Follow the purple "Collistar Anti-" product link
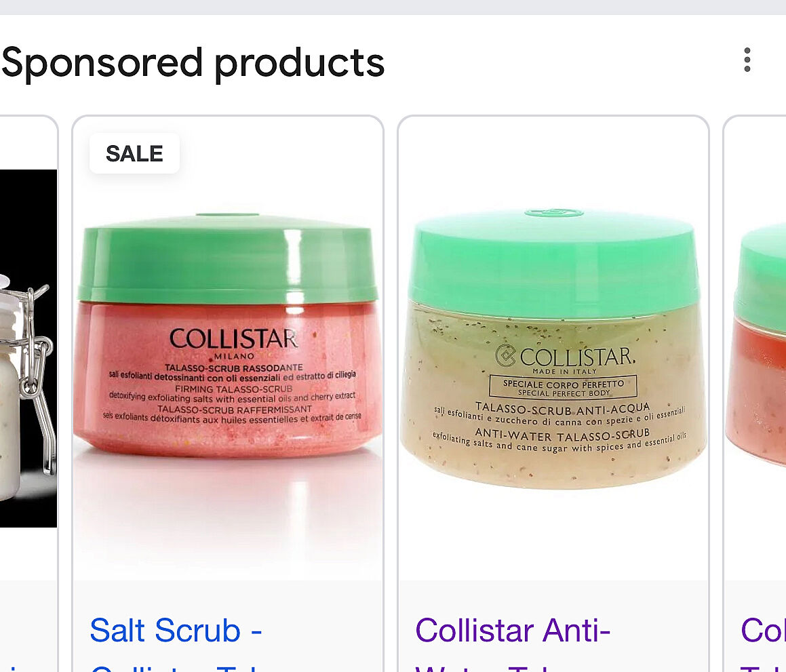 512,630
